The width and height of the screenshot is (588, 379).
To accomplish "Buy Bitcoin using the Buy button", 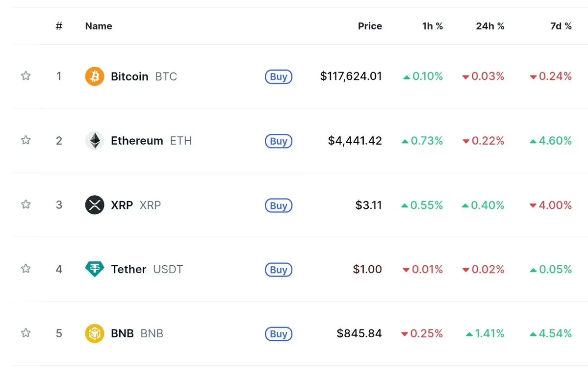I will (x=279, y=76).
